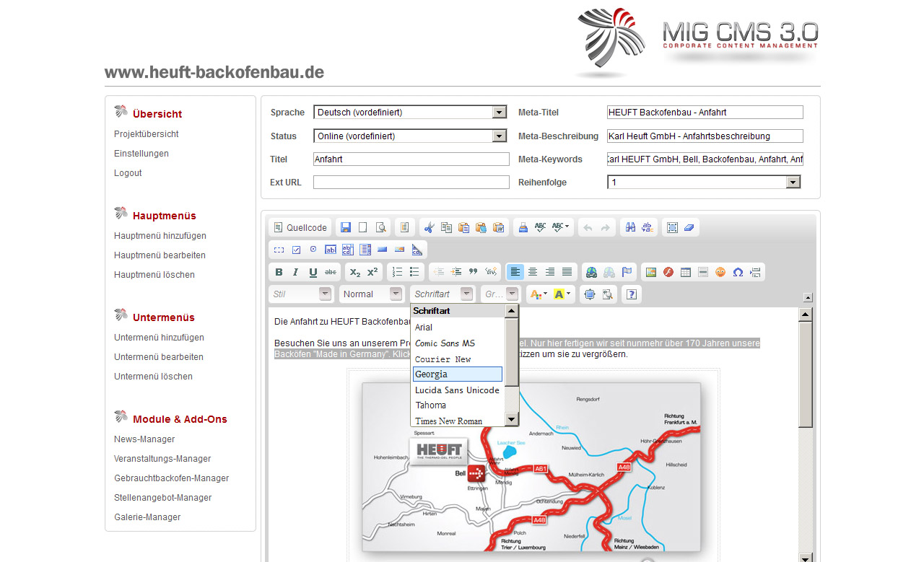Click the Insert Link globe icon
The image size is (924, 562).
592,272
